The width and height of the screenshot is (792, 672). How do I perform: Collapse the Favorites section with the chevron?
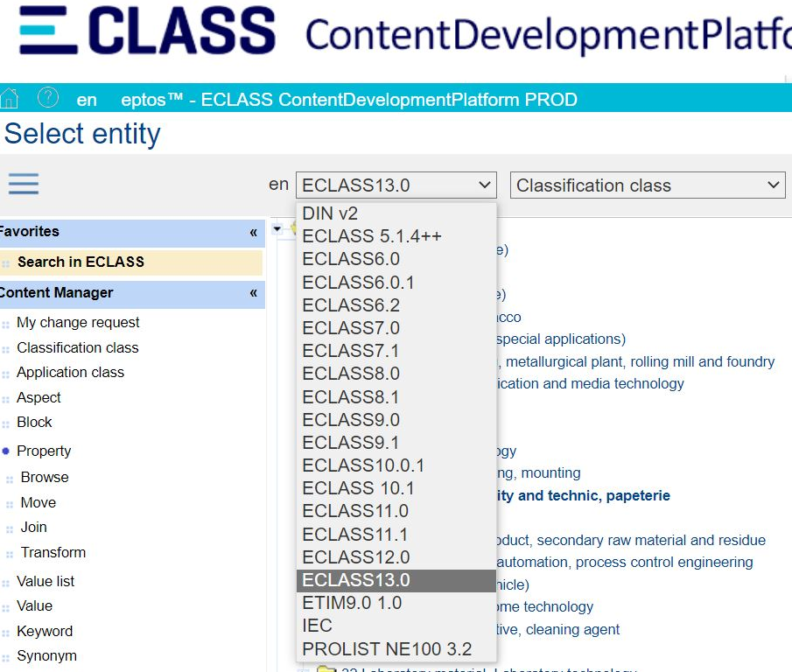pyautogui.click(x=256, y=231)
